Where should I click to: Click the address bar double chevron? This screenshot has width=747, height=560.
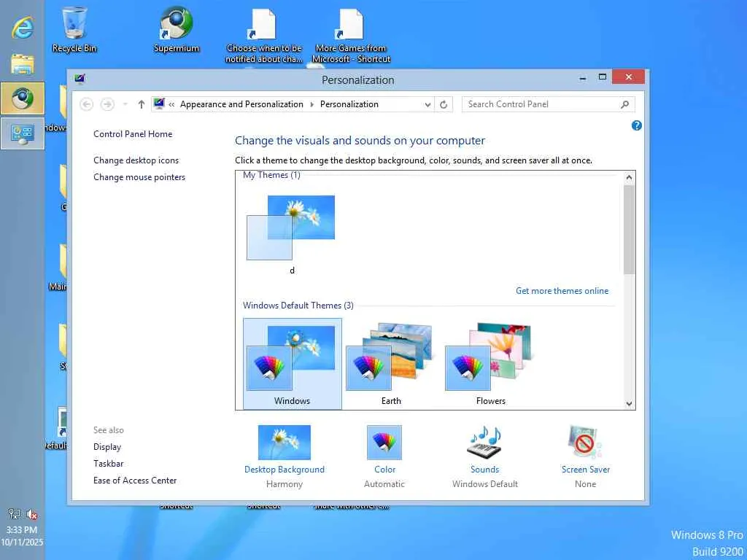pos(171,104)
